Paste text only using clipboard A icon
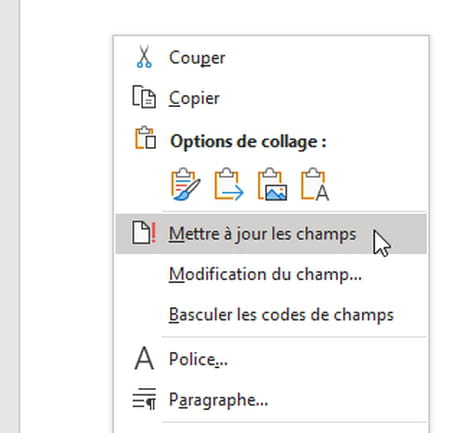 click(x=315, y=184)
